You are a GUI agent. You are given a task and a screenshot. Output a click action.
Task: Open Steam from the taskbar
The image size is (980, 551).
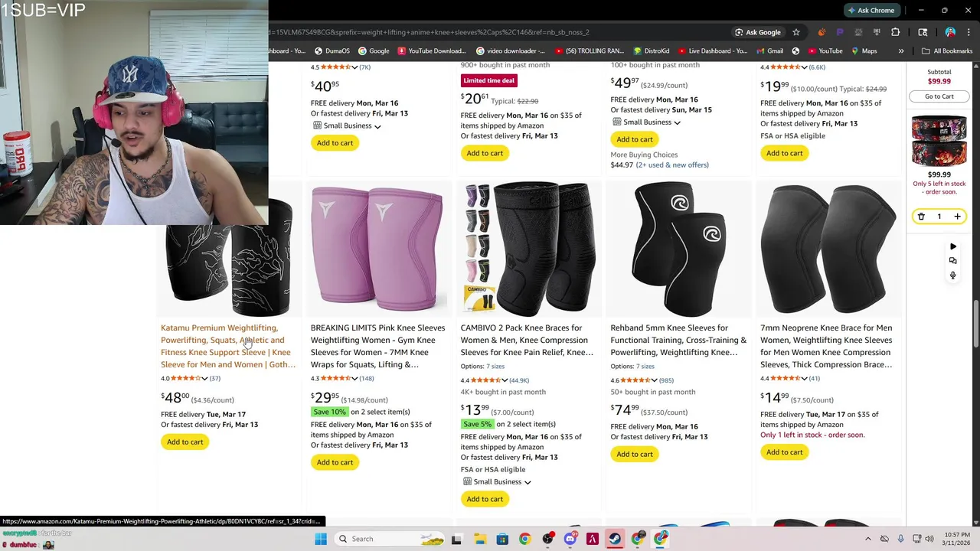pyautogui.click(x=615, y=539)
